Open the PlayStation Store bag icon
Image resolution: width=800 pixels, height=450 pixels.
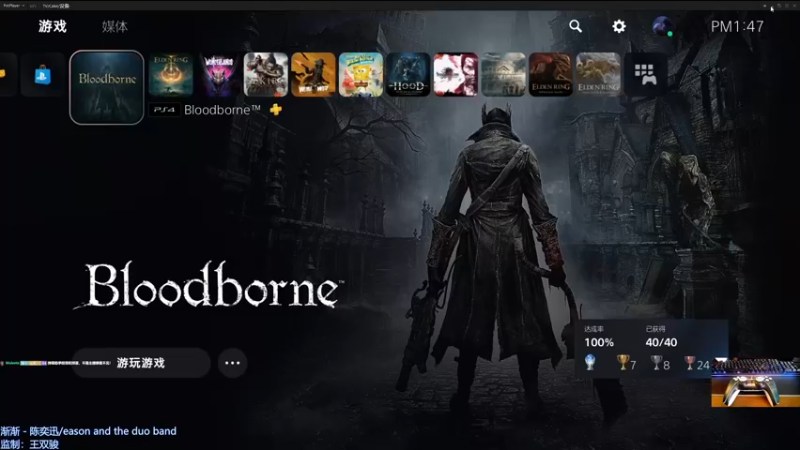[x=43, y=75]
